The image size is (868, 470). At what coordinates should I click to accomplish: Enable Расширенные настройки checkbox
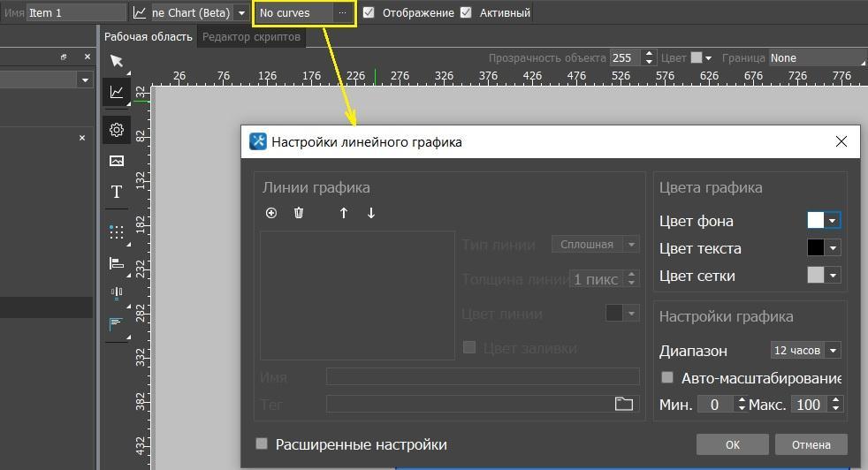[262, 444]
